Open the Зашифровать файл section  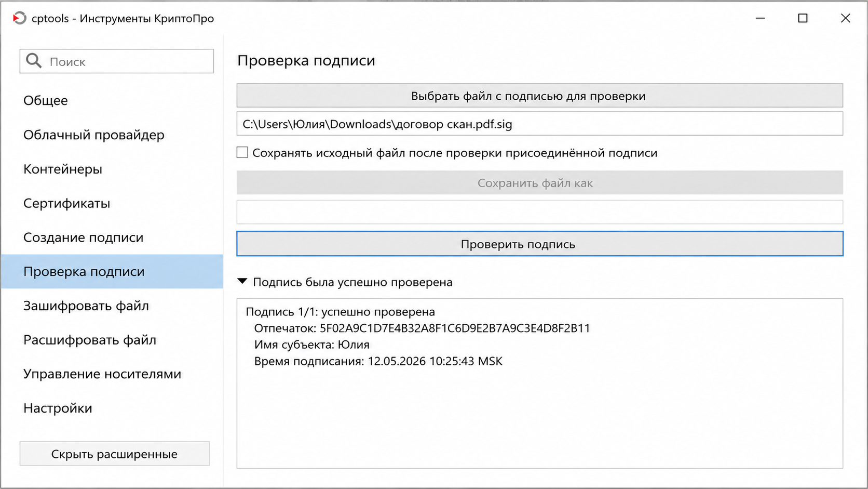(x=112, y=306)
